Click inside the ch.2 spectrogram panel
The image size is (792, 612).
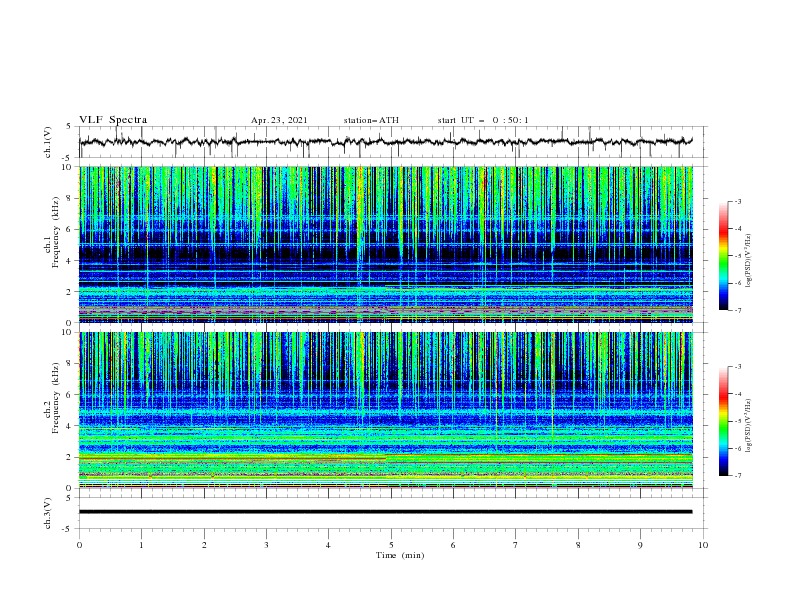click(x=386, y=410)
